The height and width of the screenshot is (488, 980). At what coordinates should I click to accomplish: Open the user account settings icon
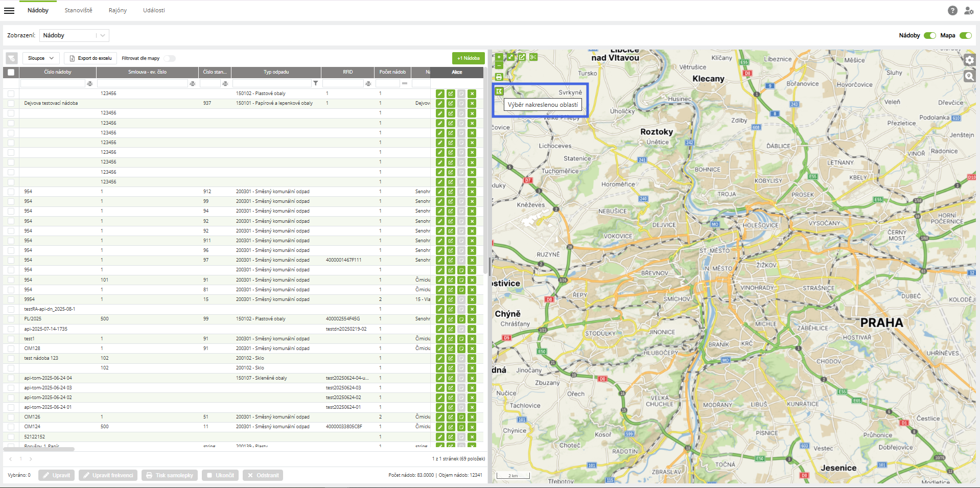[968, 11]
